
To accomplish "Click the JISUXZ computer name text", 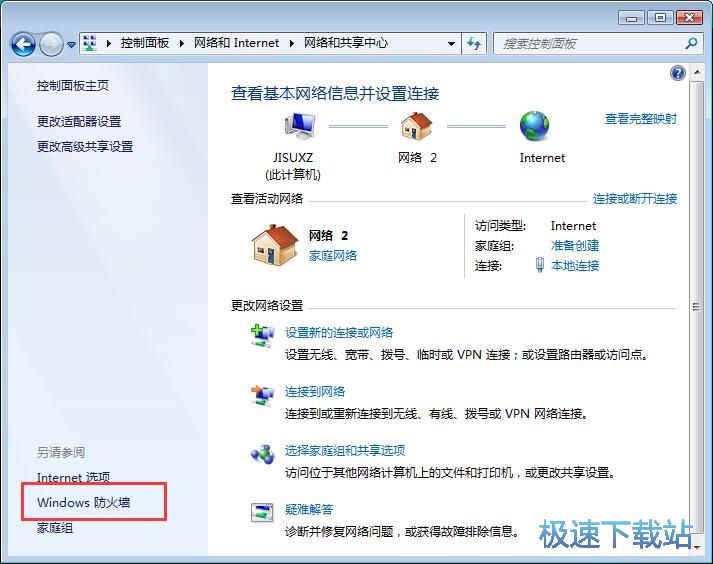I will coord(293,158).
